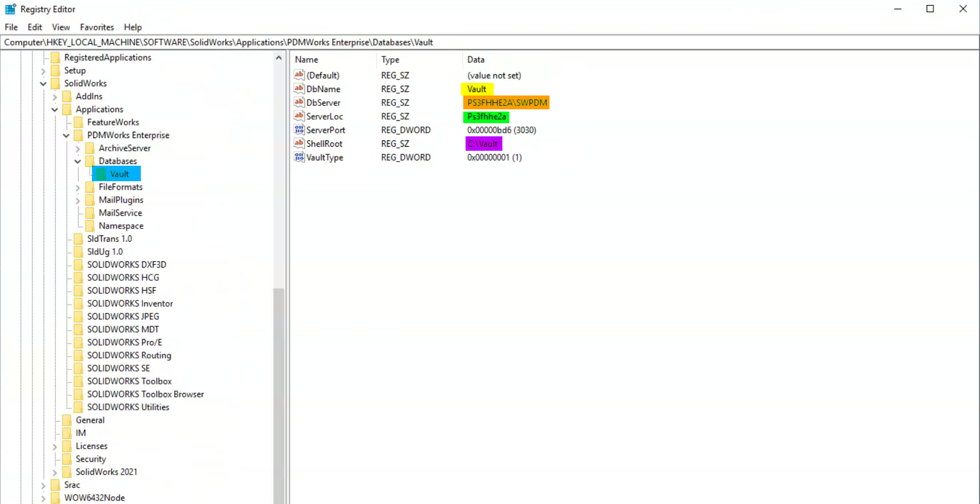Click the folder icon beside AddIns
The height and width of the screenshot is (504, 980).
(x=67, y=96)
